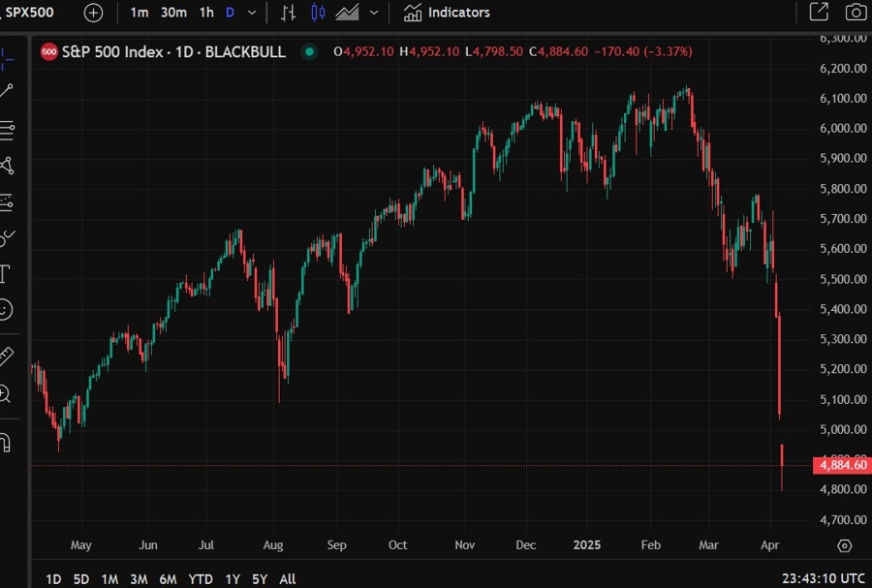Click the green market status indicator dot
Image resolution: width=872 pixels, height=588 pixels.
click(309, 52)
